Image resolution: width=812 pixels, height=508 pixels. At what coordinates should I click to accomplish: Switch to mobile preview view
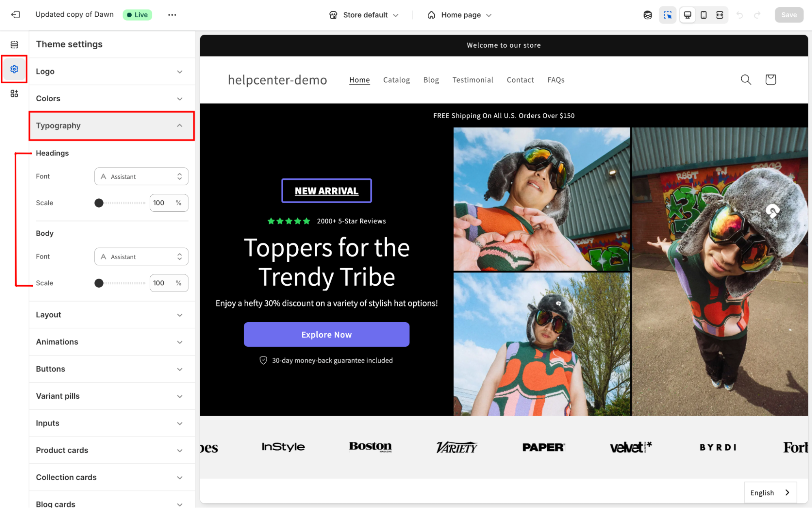pyautogui.click(x=704, y=15)
